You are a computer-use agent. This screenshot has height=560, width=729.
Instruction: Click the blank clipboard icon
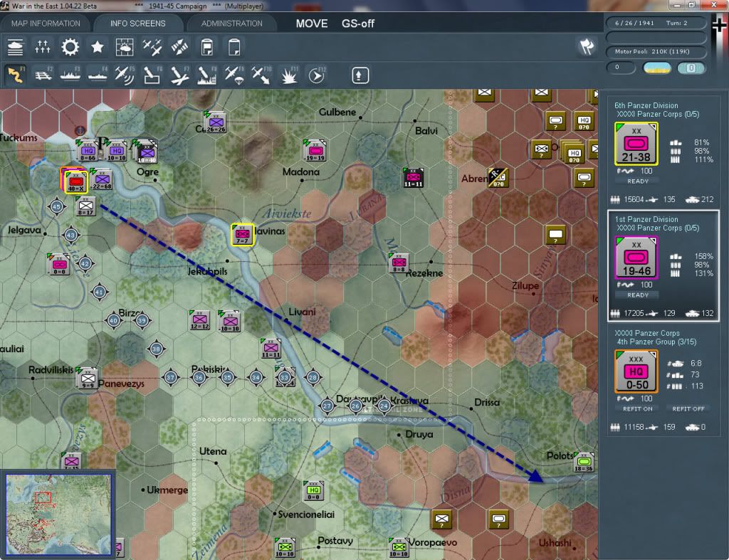click(x=234, y=47)
